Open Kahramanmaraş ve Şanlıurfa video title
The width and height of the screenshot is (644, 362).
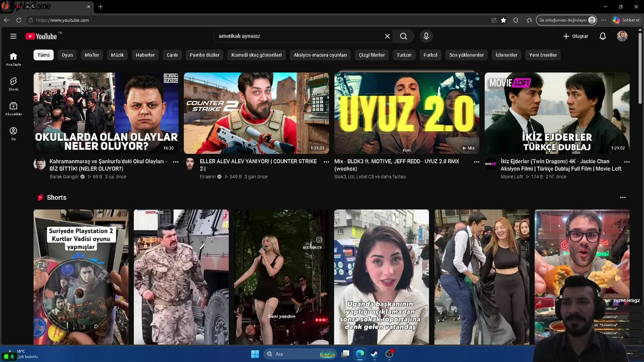point(108,165)
